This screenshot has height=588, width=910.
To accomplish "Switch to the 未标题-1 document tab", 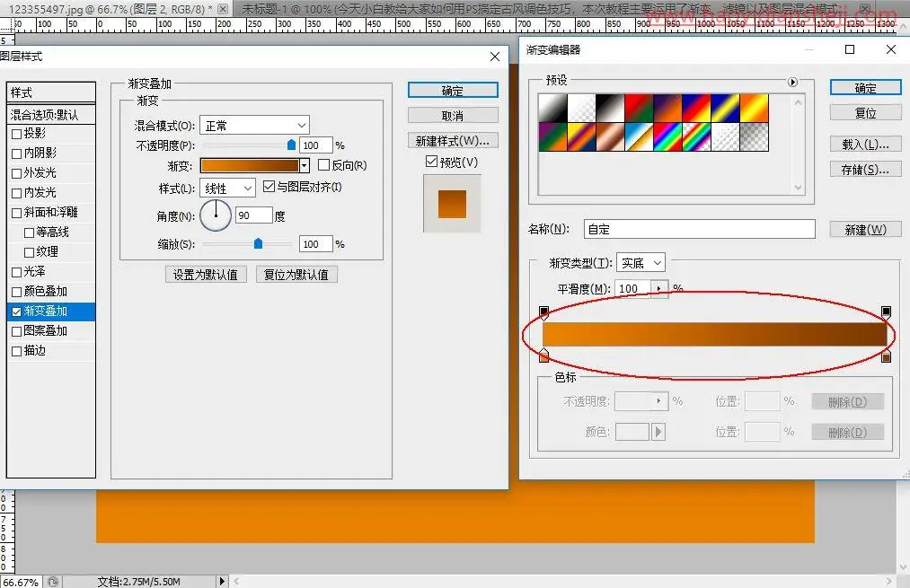I will click(539, 9).
